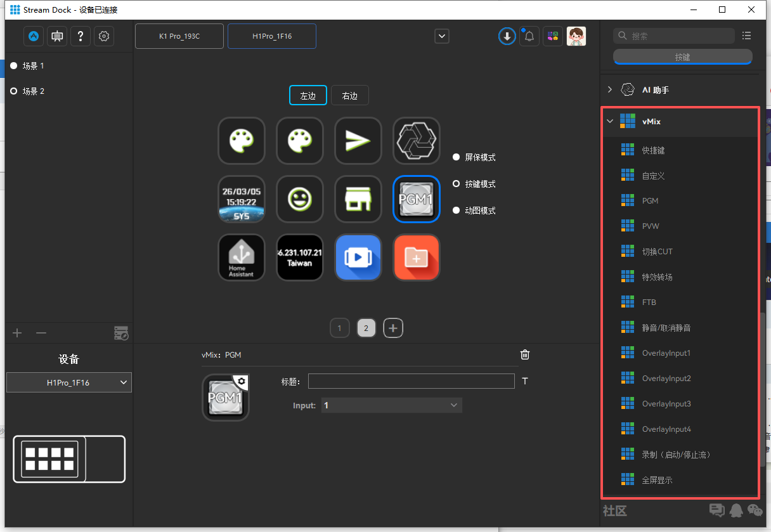Open the notifications bell icon
The width and height of the screenshot is (771, 532).
click(x=529, y=37)
